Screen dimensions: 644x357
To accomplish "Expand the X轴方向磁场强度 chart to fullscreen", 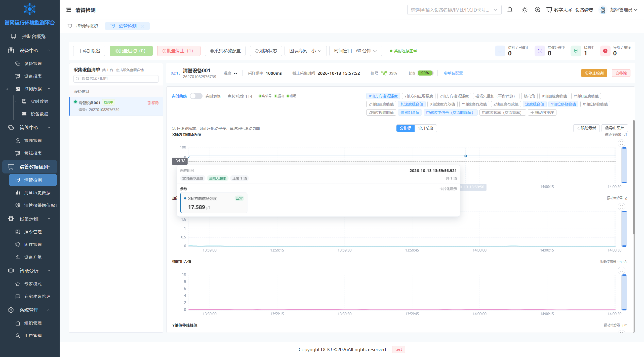I will click(621, 143).
